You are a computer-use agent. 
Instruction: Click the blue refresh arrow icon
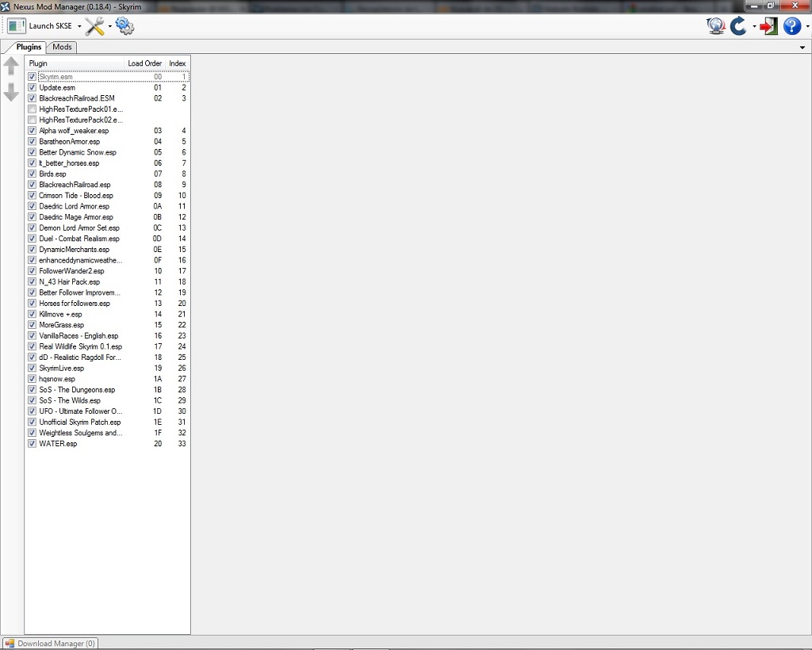pos(738,26)
